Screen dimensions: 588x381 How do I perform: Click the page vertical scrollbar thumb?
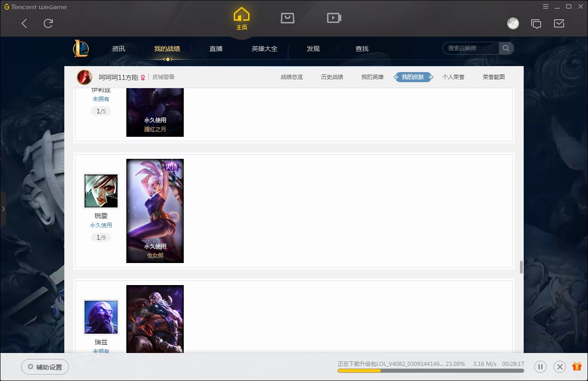[521, 267]
